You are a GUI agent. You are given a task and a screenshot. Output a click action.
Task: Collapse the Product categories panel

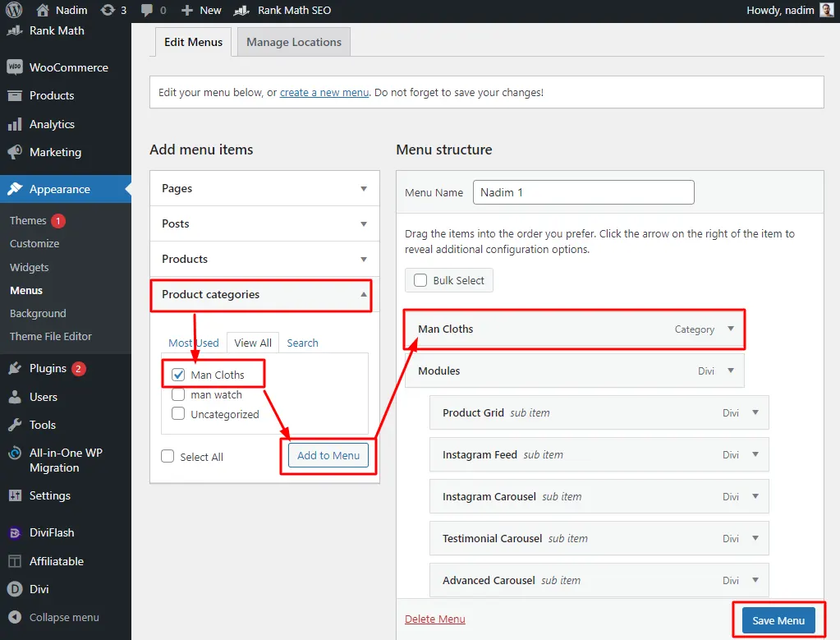[365, 295]
